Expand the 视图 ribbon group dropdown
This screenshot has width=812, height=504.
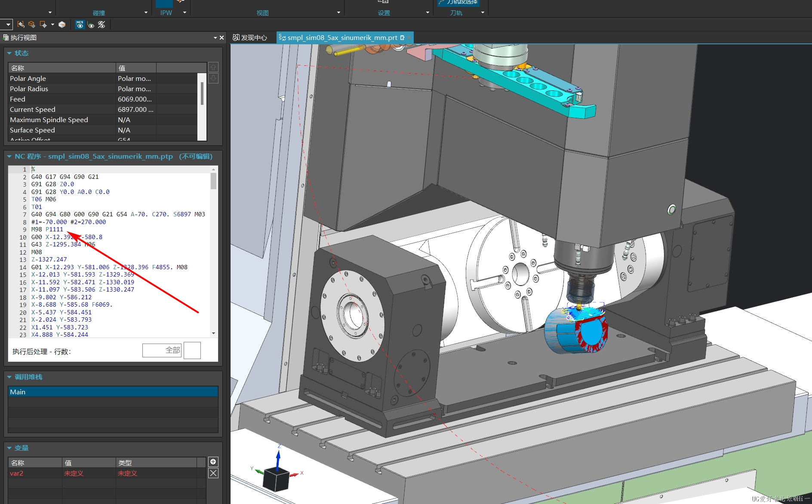[338, 12]
